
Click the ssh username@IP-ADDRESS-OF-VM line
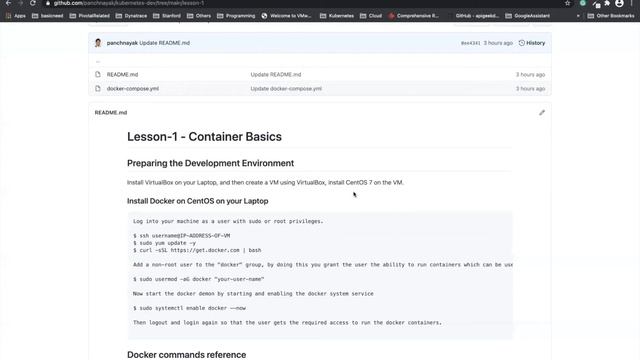click(182, 236)
